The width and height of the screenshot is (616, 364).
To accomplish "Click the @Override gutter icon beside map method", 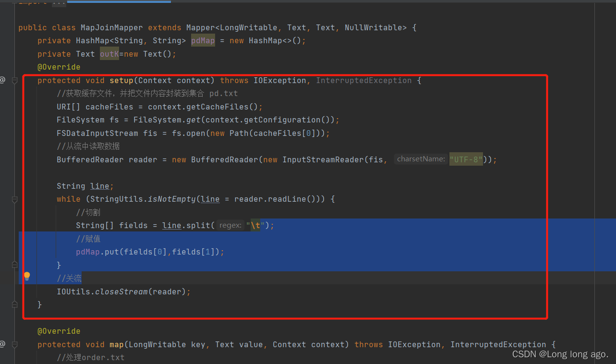I will pyautogui.click(x=2, y=344).
